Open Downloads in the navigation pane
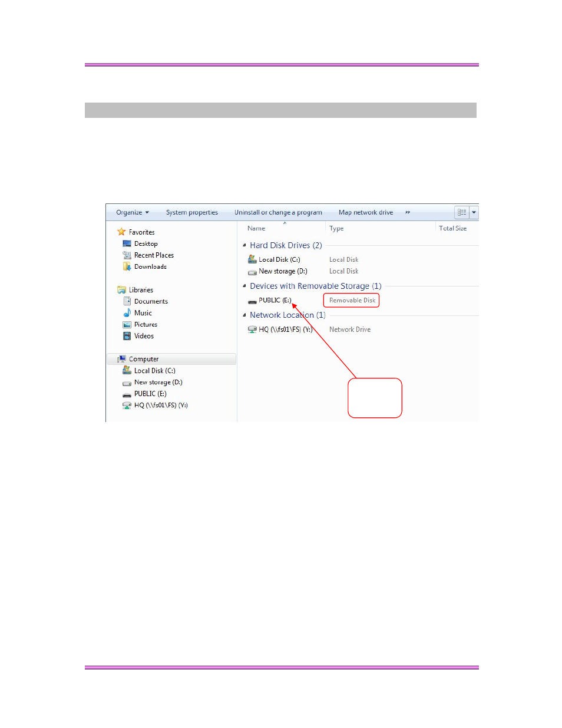Image resolution: width=562 pixels, height=728 pixels. pos(151,267)
